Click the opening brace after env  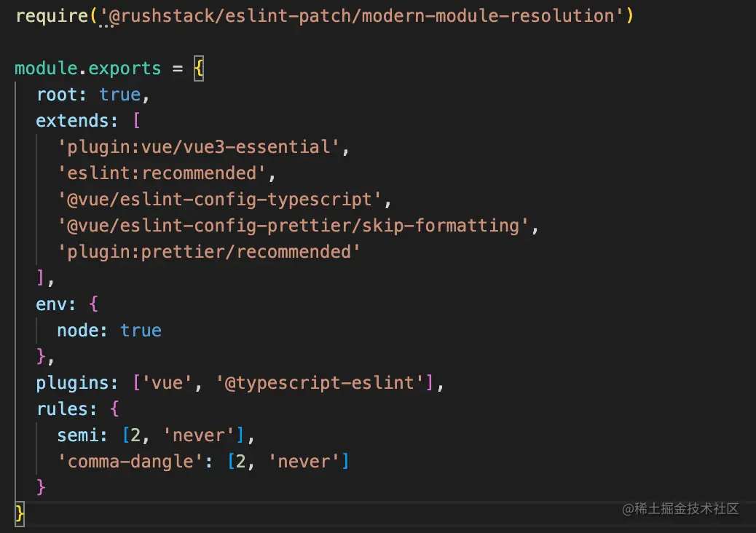[93, 304]
